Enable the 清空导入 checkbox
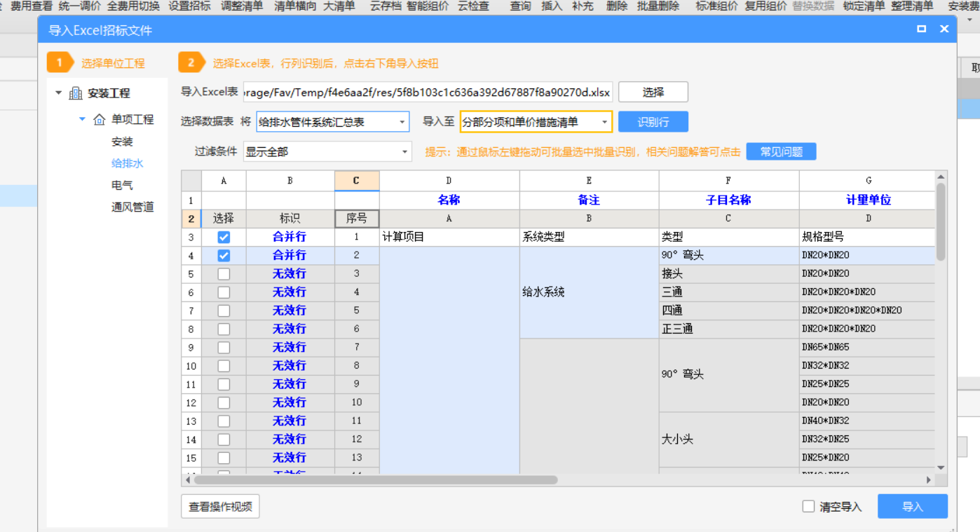The image size is (980, 532). click(x=808, y=506)
